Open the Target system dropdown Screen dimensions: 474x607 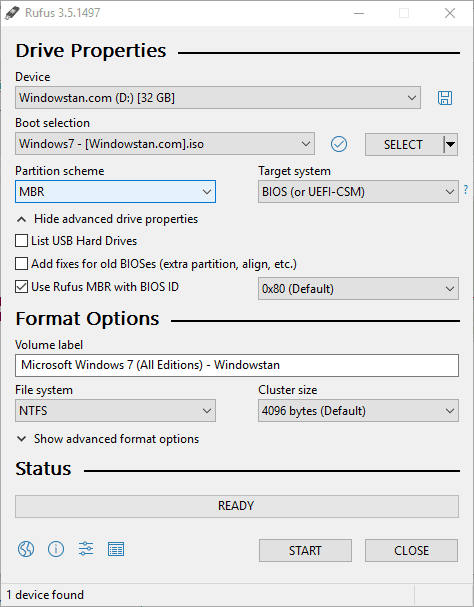[x=358, y=192]
